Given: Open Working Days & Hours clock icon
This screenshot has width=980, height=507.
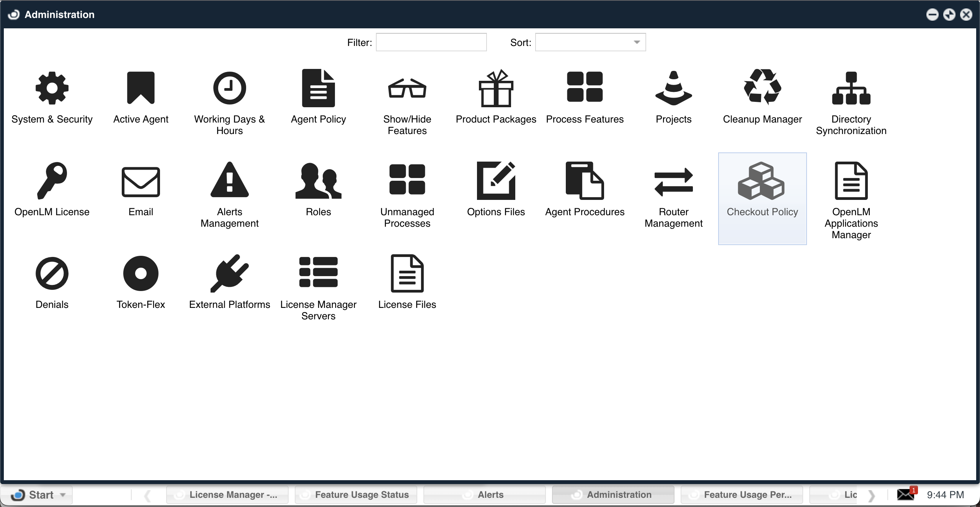Looking at the screenshot, I should click(229, 88).
